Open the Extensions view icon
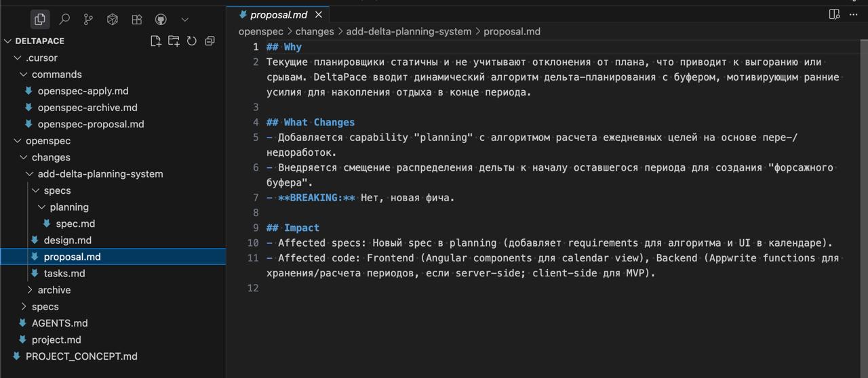The height and width of the screenshot is (378, 868). tap(136, 20)
